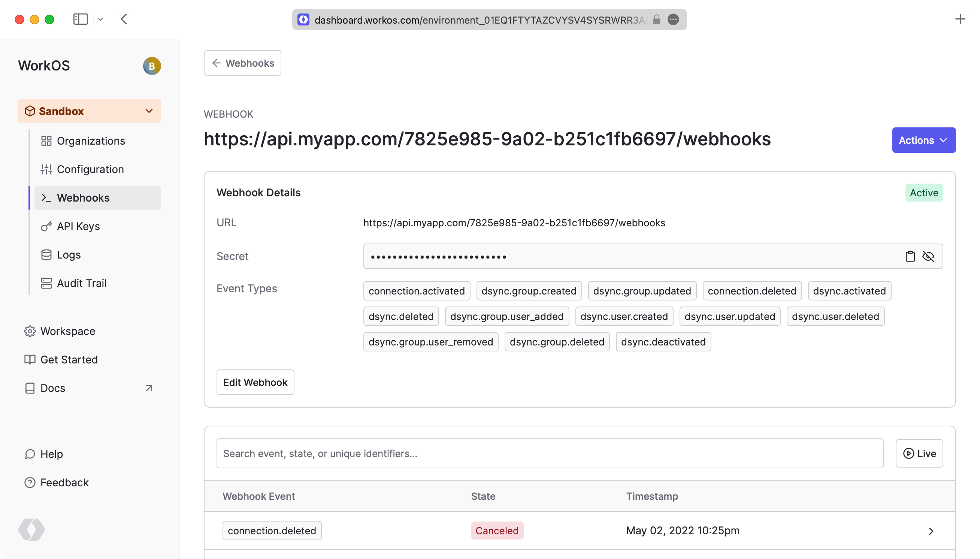Open the Organizations page
The width and height of the screenshot is (980, 559).
pyautogui.click(x=91, y=141)
